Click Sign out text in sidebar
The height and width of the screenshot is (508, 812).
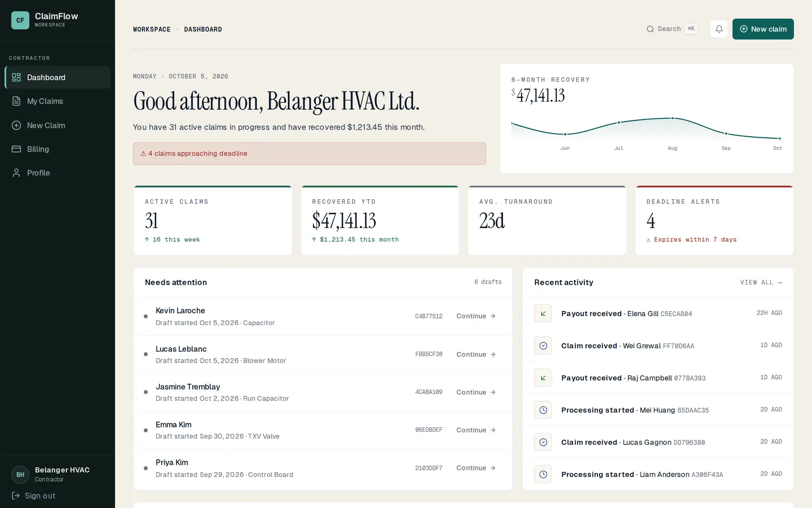click(x=40, y=495)
